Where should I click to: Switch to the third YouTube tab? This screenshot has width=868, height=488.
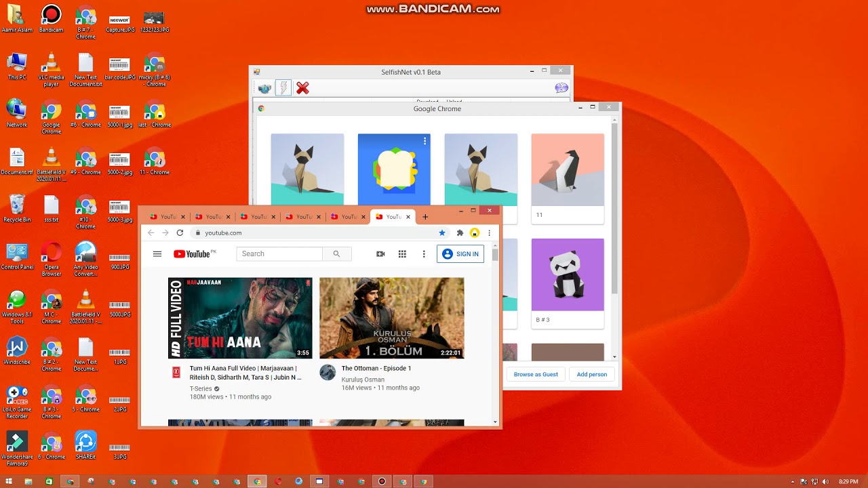pyautogui.click(x=258, y=217)
